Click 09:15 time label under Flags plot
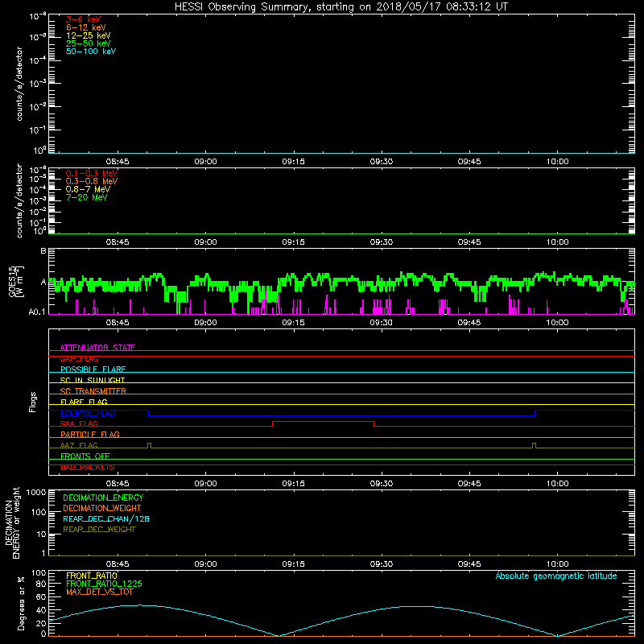 pyautogui.click(x=293, y=484)
